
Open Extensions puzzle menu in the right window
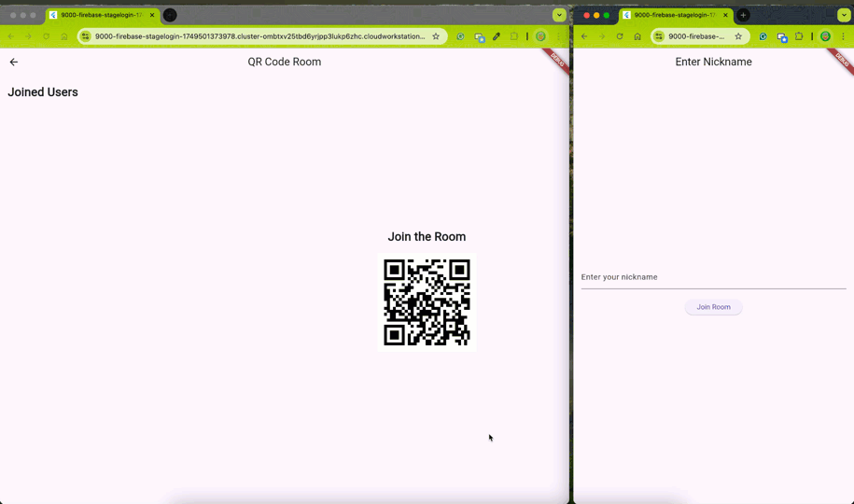pyautogui.click(x=799, y=36)
